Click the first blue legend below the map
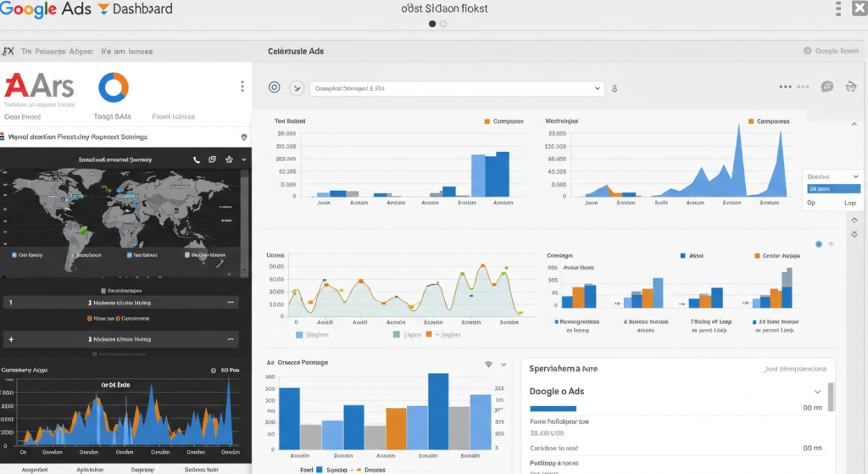The width and height of the screenshot is (868, 474). pos(27,255)
